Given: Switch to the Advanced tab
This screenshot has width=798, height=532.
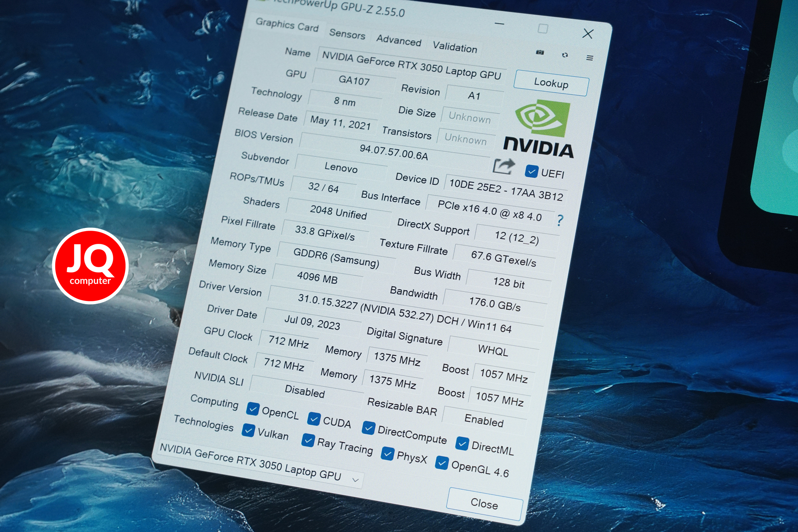Looking at the screenshot, I should pos(399,40).
